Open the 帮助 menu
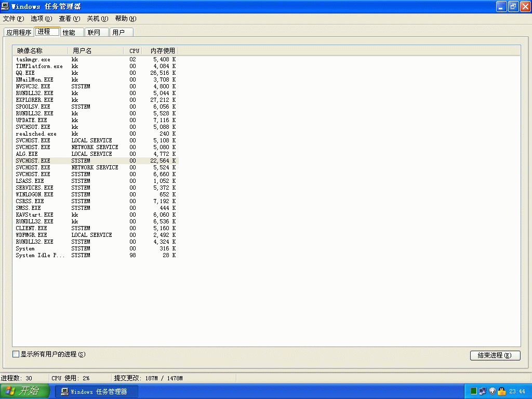532x399 pixels. [x=126, y=19]
